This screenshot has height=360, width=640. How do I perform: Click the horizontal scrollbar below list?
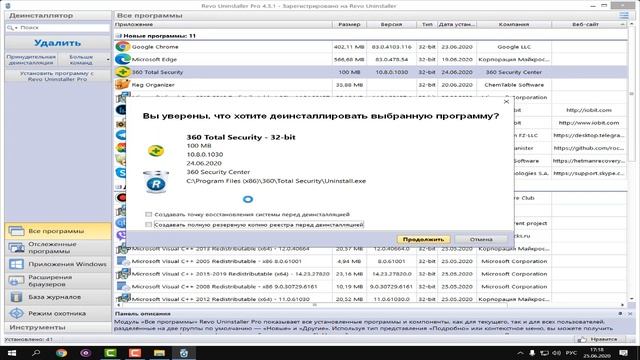click(314, 305)
